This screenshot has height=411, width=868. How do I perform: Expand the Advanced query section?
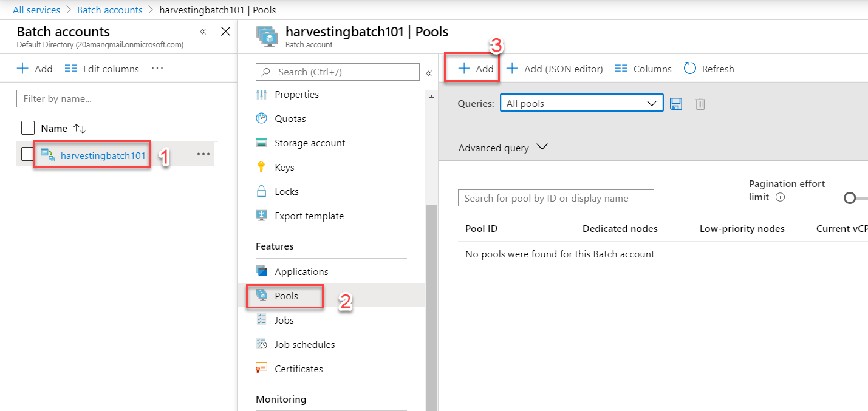[503, 148]
